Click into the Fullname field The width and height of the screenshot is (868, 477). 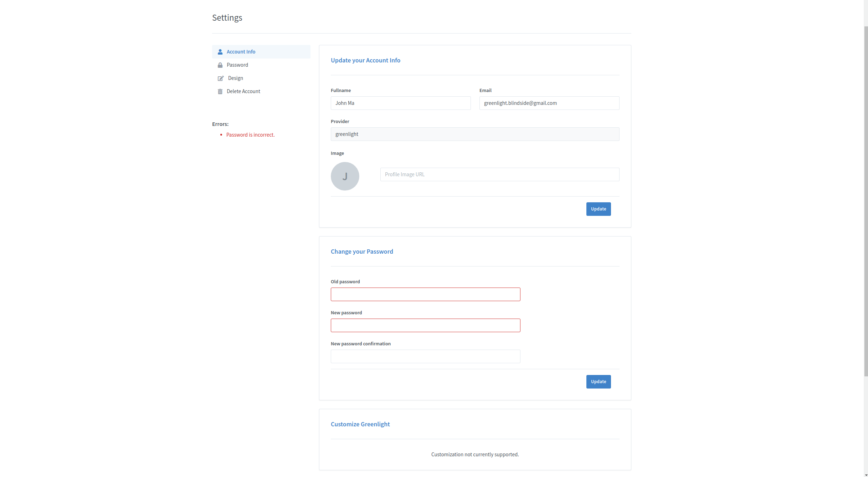[400, 103]
